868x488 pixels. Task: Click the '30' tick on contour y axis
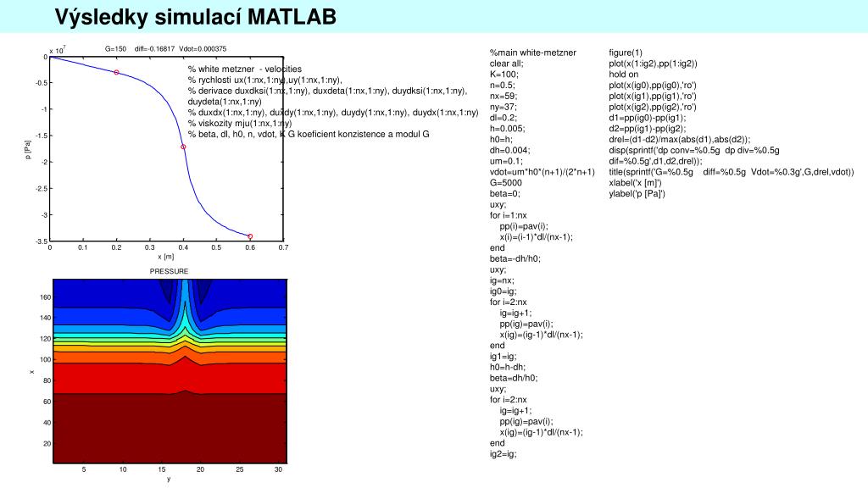coord(278,469)
